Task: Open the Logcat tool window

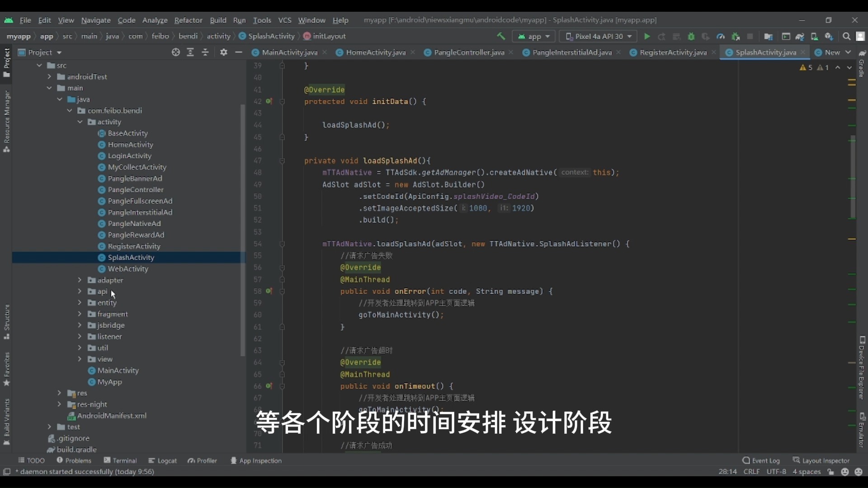Action: (163, 460)
